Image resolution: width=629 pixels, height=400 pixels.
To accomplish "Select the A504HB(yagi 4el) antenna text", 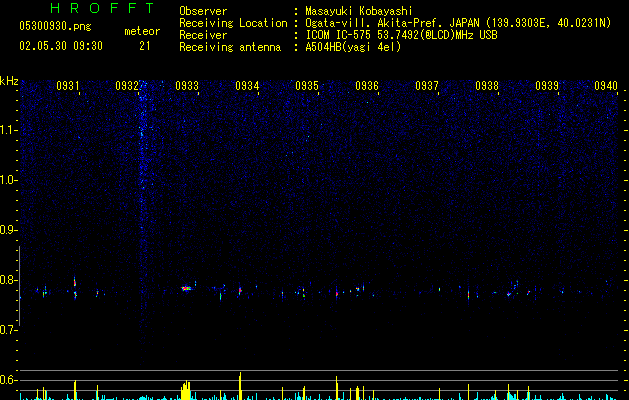I will pyautogui.click(x=353, y=47).
